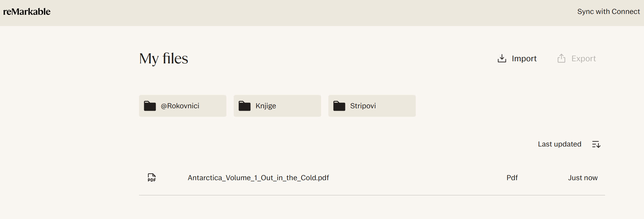Click Sync with Connect link
The height and width of the screenshot is (219, 644).
pyautogui.click(x=608, y=12)
